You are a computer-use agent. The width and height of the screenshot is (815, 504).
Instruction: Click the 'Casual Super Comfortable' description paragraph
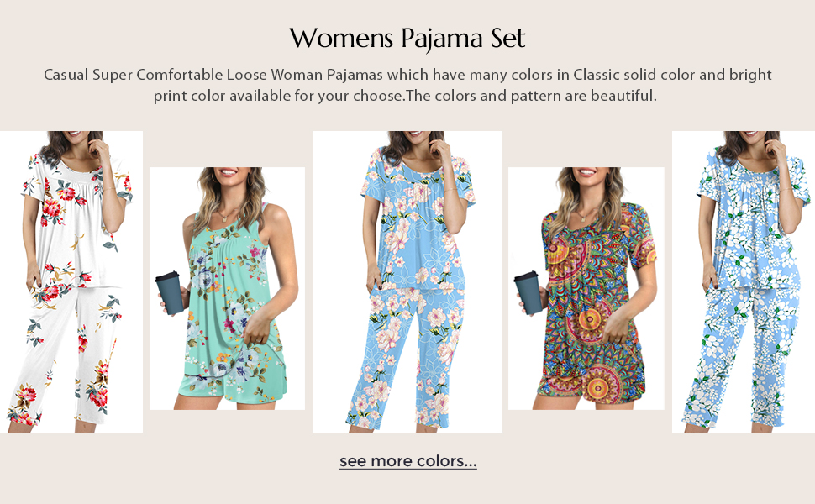(x=407, y=85)
